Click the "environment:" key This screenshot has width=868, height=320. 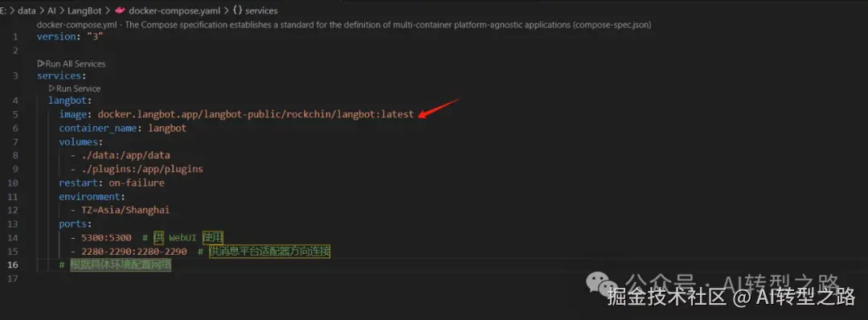pos(92,196)
